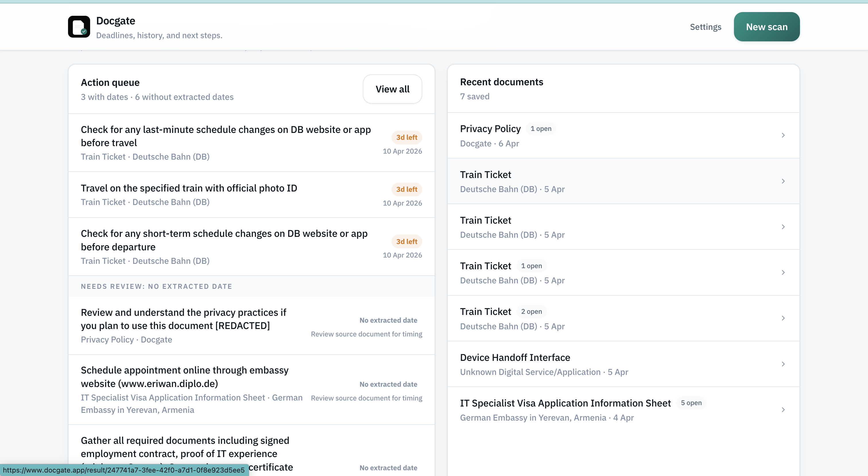
Task: Click the '2 open' Train Ticket badge
Action: [531, 312]
